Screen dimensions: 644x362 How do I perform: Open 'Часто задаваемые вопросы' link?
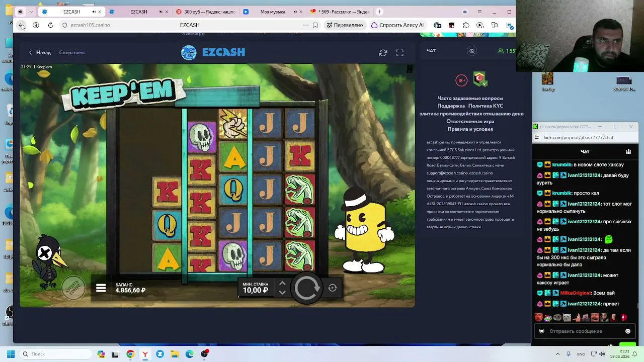(470, 99)
